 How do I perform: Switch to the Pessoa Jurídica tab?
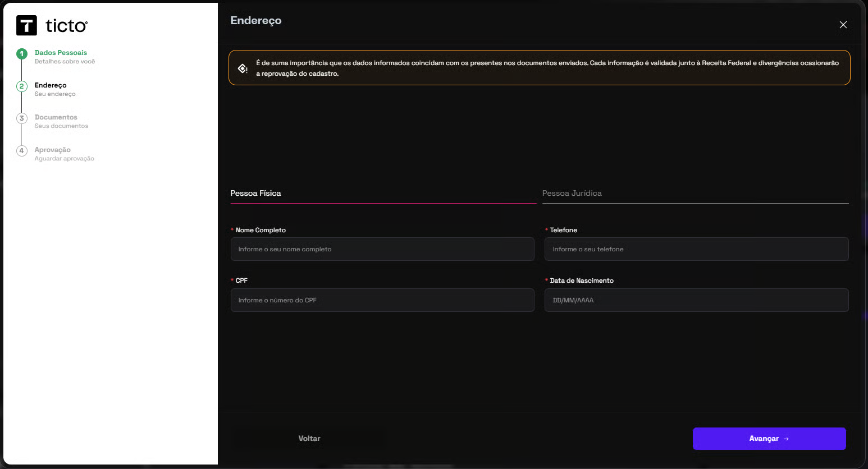(x=572, y=193)
